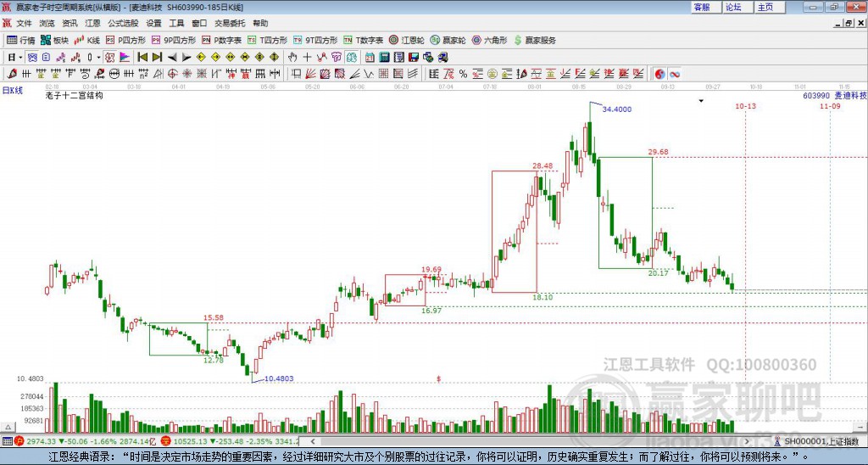
Task: Open the 9T四方形 tool
Action: coord(315,41)
